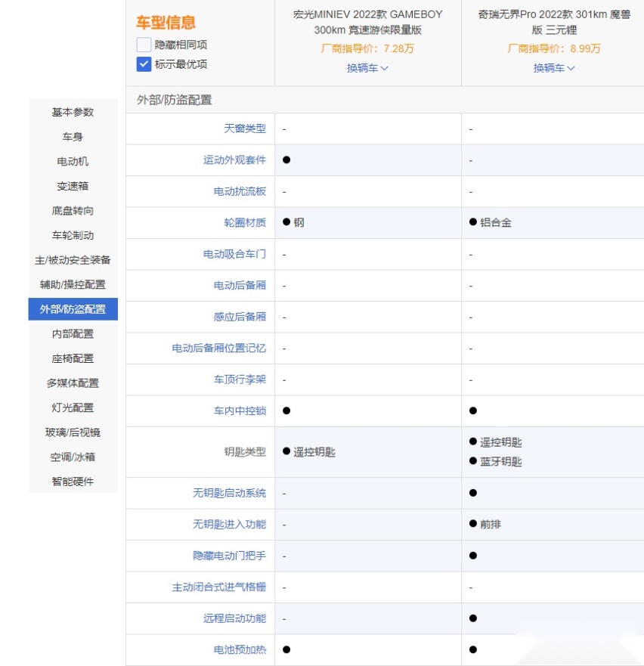Open 车内中控锁 parameter link
Screen dimensions: 644x666
240,410
